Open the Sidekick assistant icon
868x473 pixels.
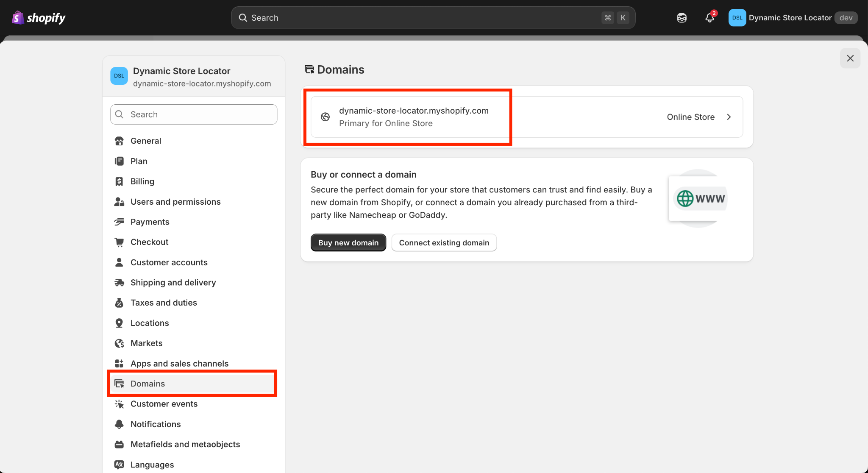pos(682,18)
